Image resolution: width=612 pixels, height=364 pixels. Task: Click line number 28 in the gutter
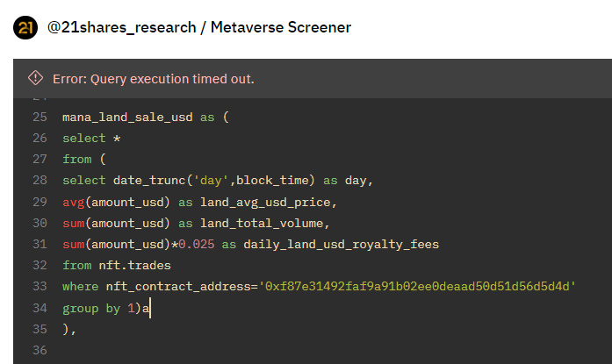[40, 180]
